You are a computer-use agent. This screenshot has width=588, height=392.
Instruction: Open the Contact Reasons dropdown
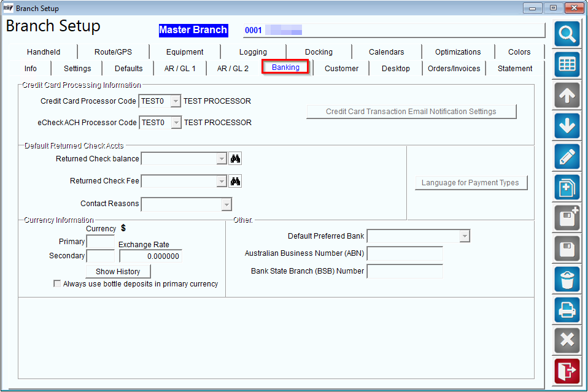coord(226,205)
